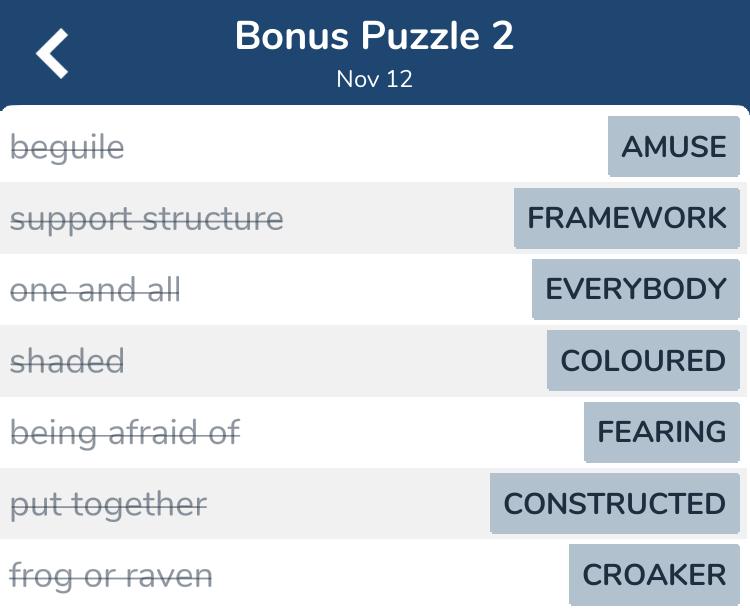Select the FEARING answer tile
The height and width of the screenshot is (610, 750).
click(x=662, y=432)
